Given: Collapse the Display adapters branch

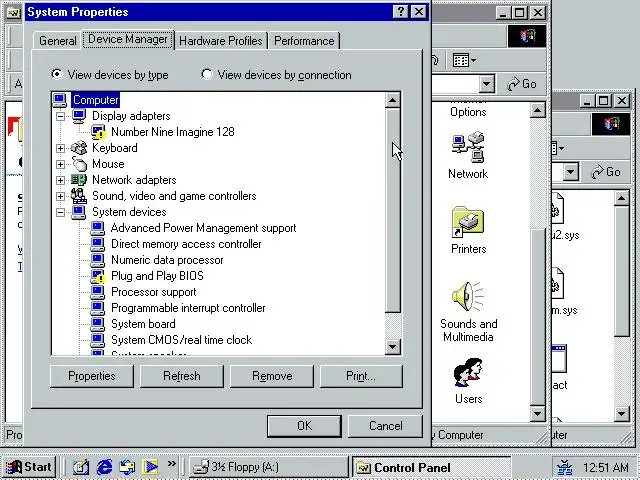Looking at the screenshot, I should click(x=60, y=116).
